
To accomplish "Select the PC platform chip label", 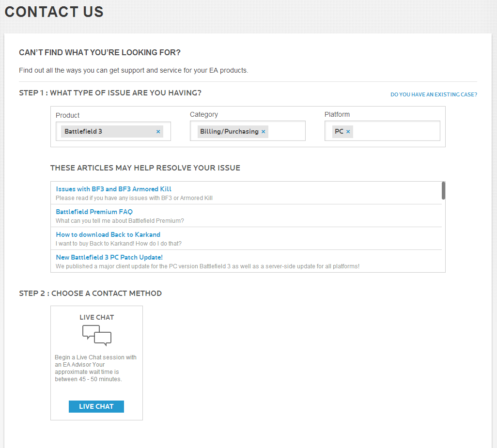I will (x=339, y=132).
